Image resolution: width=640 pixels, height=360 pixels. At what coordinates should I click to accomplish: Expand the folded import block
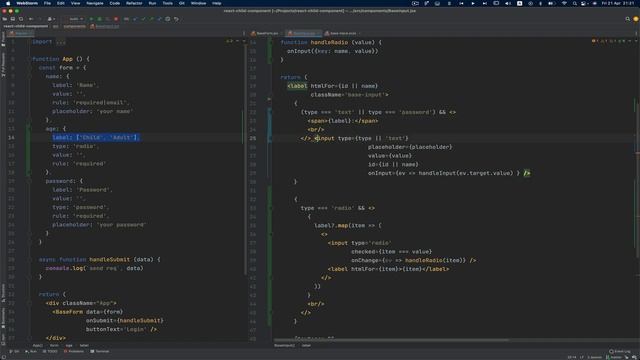coord(61,42)
